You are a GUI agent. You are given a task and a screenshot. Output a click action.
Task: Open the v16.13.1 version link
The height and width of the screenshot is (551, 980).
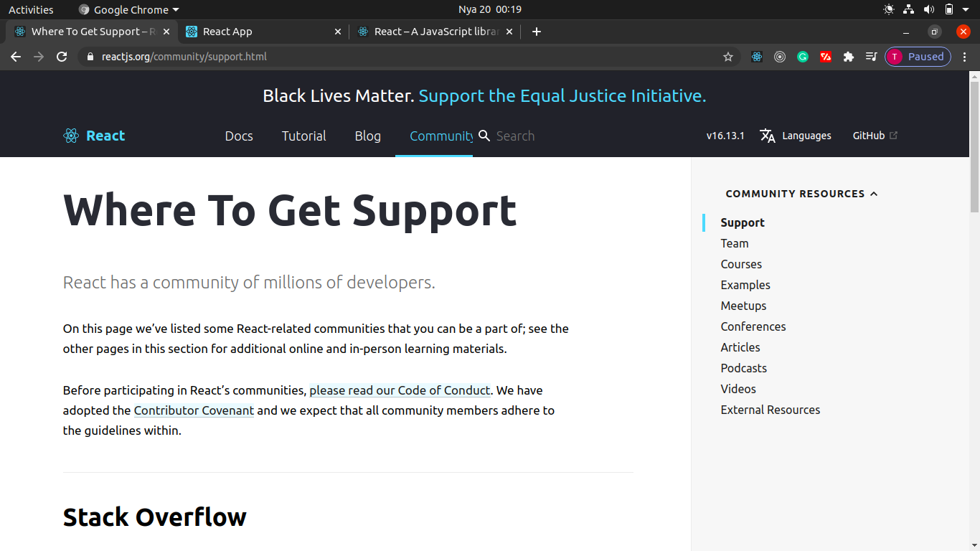725,136
